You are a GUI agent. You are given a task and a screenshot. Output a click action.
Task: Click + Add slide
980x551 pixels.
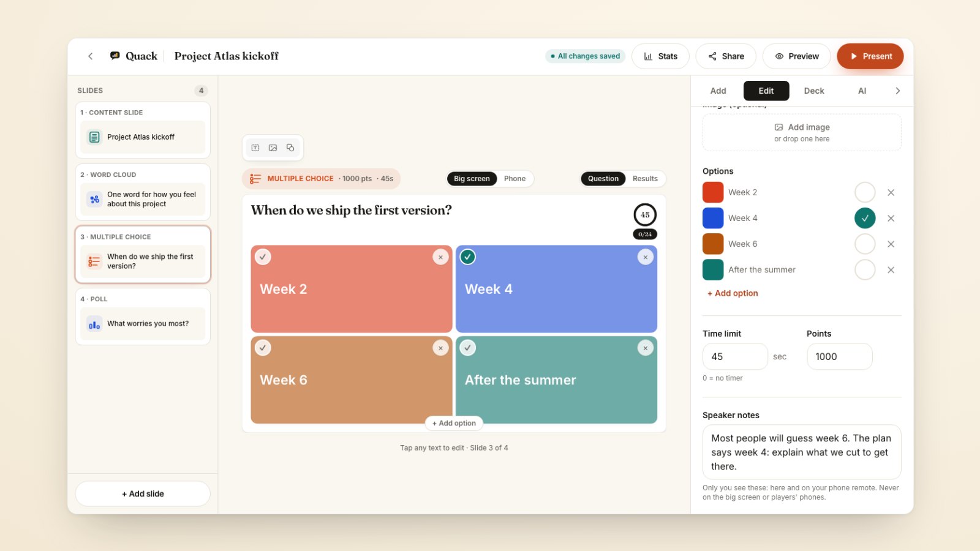click(143, 494)
